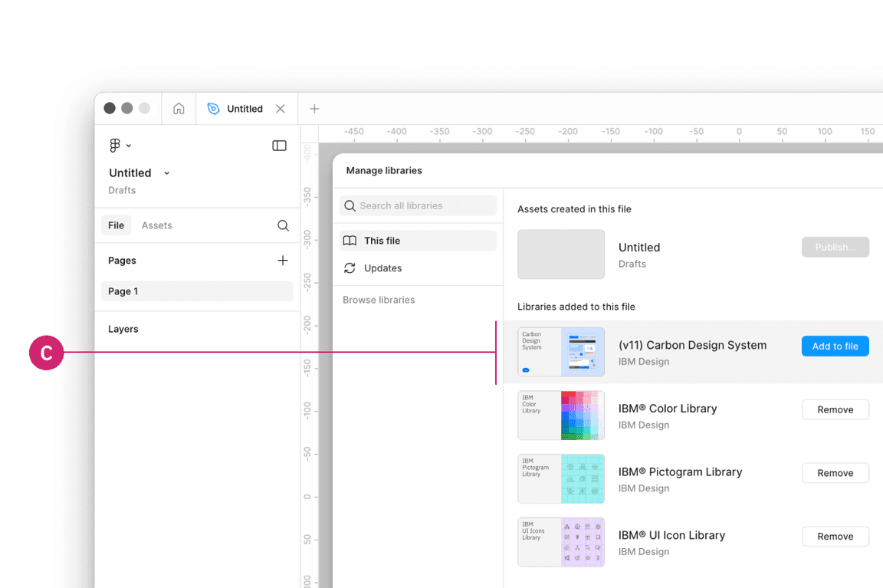Open the IBM Color Library thumbnail
Image resolution: width=883 pixels, height=588 pixels.
click(561, 416)
